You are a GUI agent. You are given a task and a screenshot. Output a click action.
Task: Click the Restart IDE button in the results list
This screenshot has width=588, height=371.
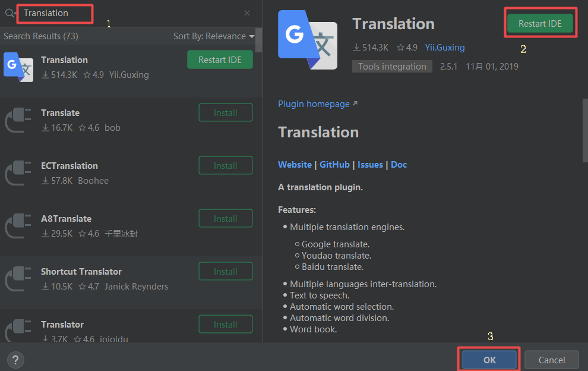point(220,59)
